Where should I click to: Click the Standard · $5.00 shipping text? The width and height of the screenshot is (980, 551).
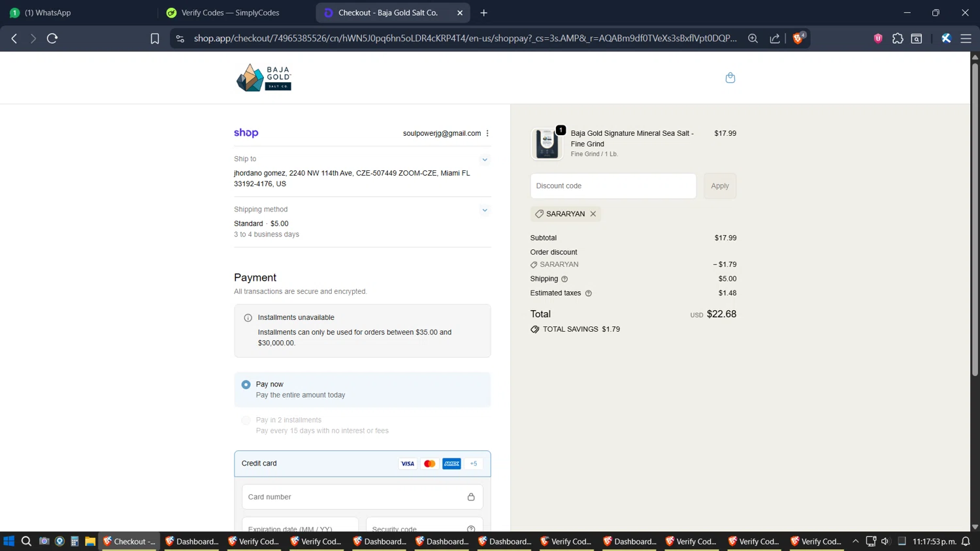[x=261, y=223]
